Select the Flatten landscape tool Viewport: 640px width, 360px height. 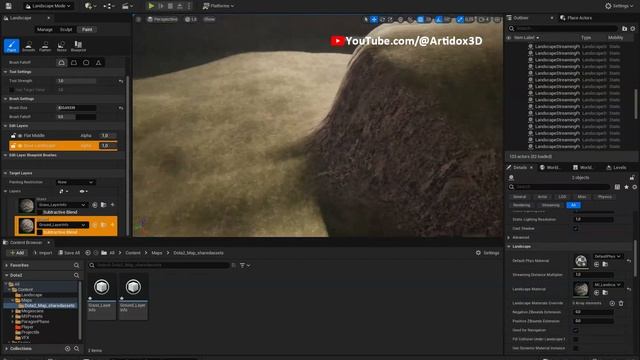click(45, 46)
